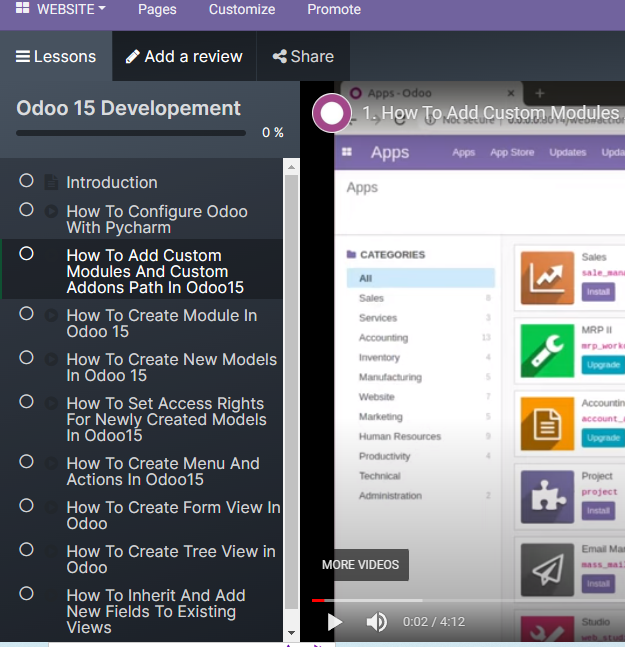
Task: Click the Updates tab in the video
Action: point(567,152)
